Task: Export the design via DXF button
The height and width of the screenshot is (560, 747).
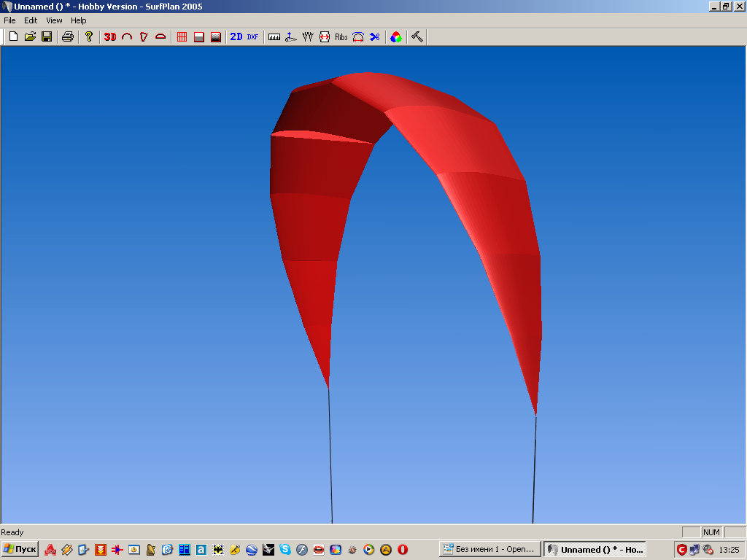Action: pos(252,36)
